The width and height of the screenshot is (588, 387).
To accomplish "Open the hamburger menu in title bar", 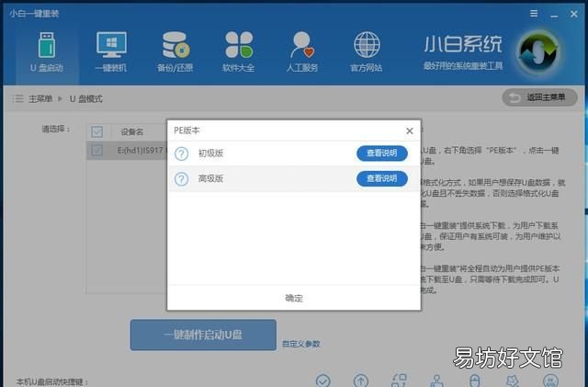I will point(534,14).
